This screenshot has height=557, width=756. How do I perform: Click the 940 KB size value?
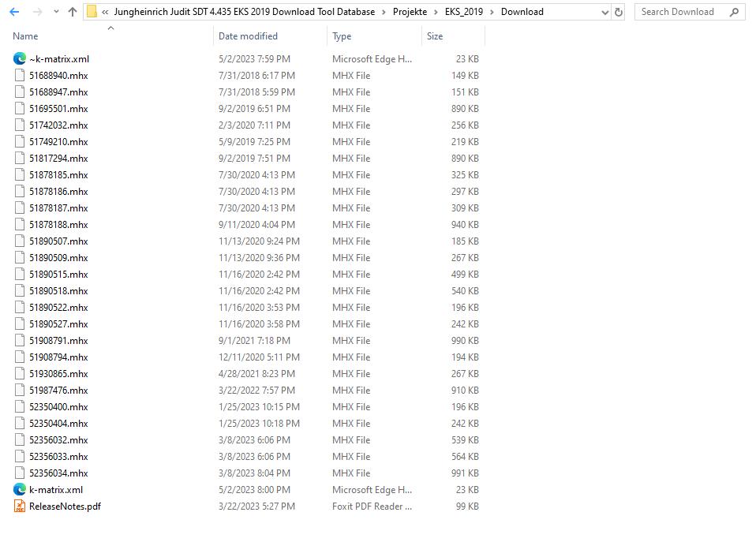465,225
